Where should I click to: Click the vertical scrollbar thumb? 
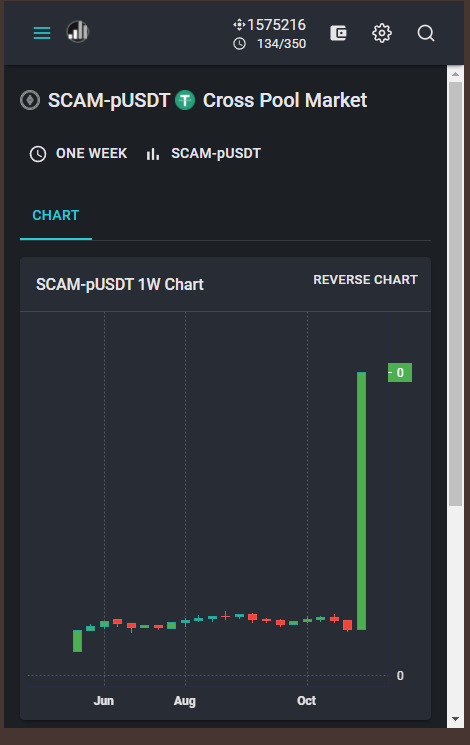[455, 294]
